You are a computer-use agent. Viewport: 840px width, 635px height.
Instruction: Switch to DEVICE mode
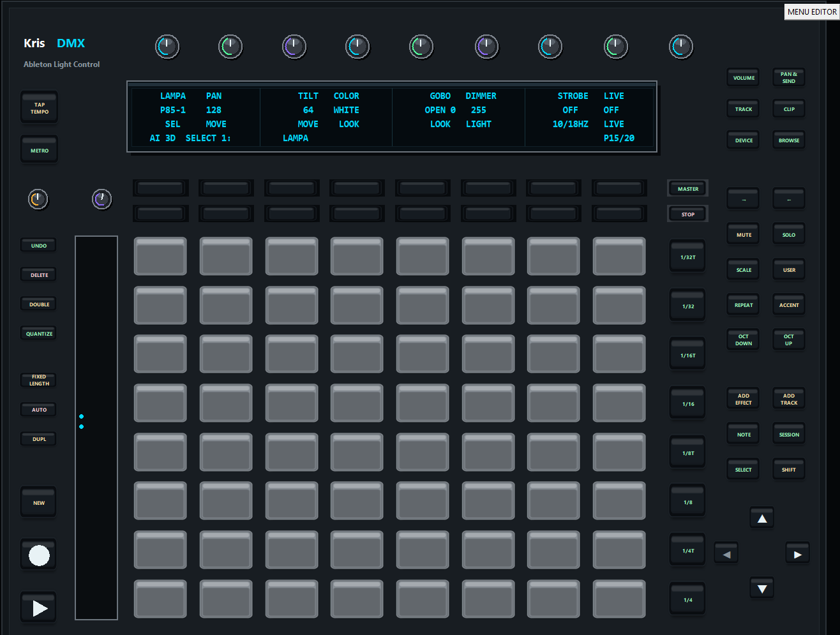(744, 140)
